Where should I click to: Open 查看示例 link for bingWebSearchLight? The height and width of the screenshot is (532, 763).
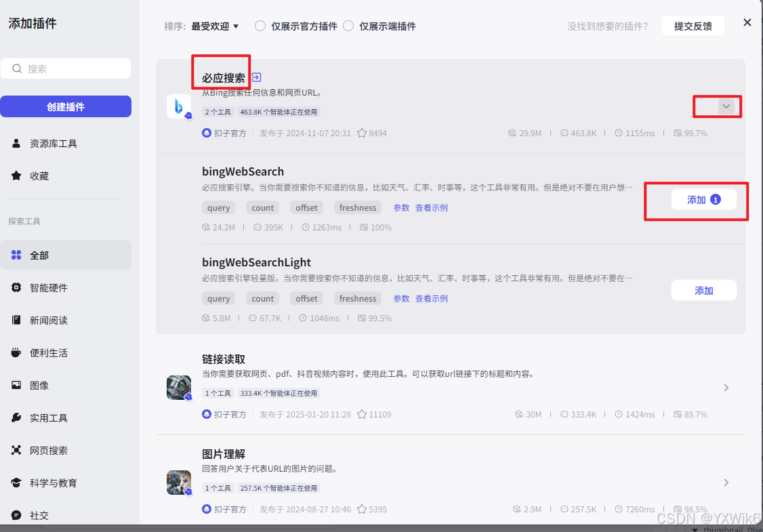[x=432, y=298]
